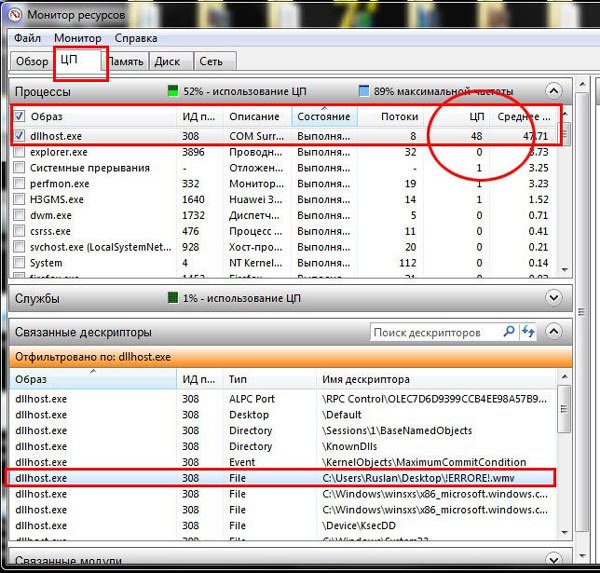Check the svchost.exe (LocalSystemNet...) checkbox

(x=19, y=247)
